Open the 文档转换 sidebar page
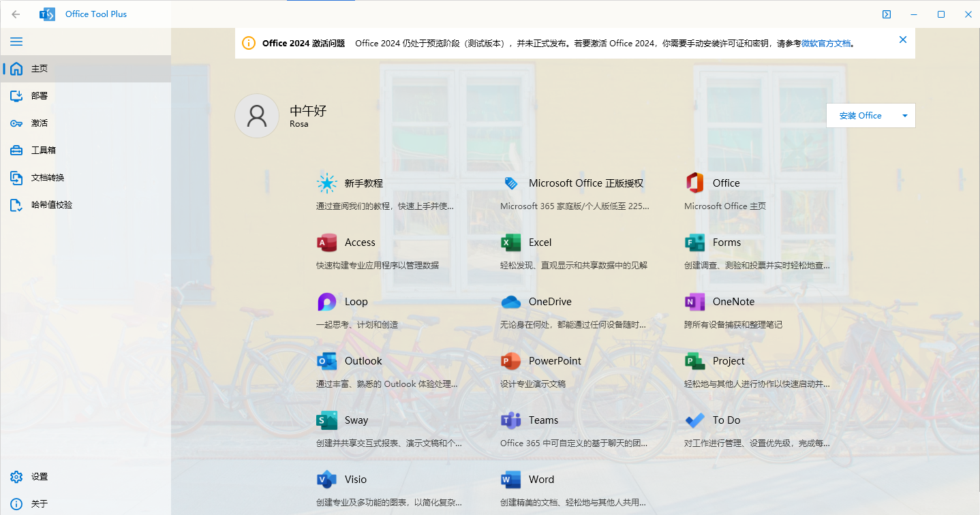 [x=86, y=178]
